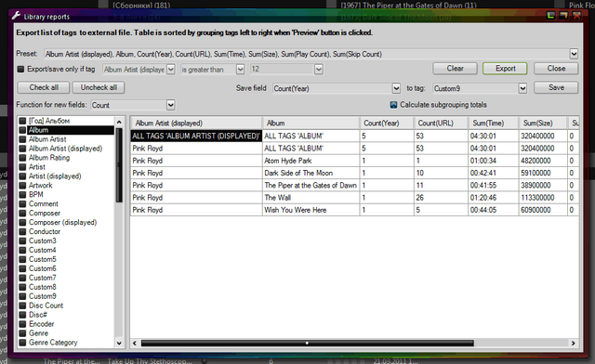This screenshot has width=595, height=364.
Task: Select '[Сборники] (181)' in background window
Action: [x=141, y=5]
